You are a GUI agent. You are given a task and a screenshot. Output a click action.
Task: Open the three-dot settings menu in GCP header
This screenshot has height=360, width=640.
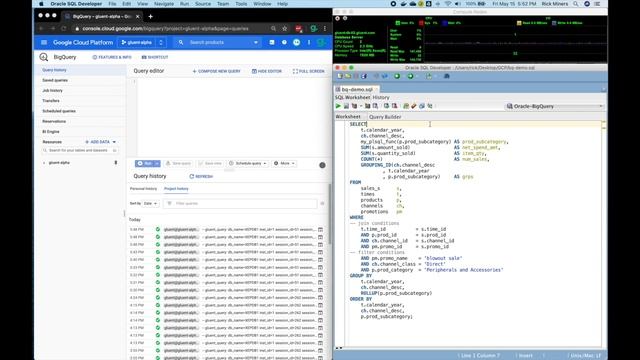pyautogui.click(x=309, y=42)
